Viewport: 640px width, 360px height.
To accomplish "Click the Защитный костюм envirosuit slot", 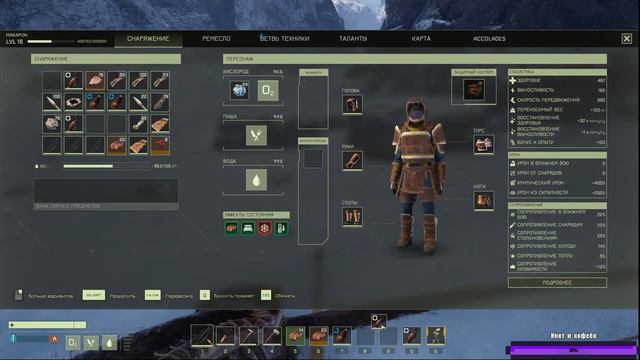I will pyautogui.click(x=474, y=90).
